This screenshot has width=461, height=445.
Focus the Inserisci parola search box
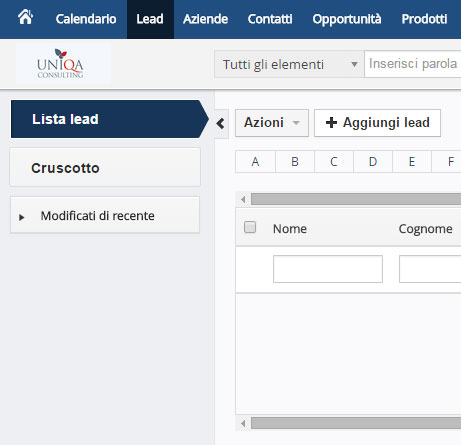click(413, 64)
